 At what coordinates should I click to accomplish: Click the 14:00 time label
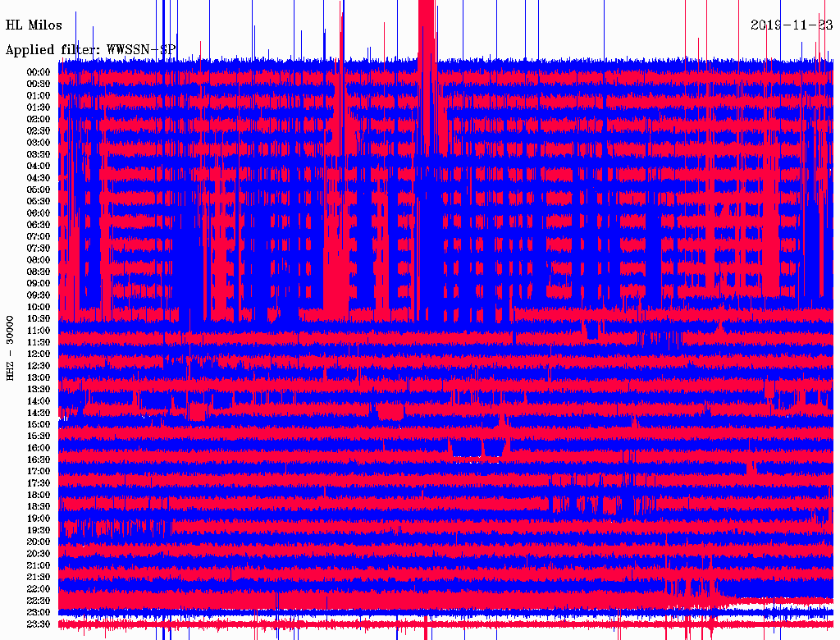[x=39, y=401]
